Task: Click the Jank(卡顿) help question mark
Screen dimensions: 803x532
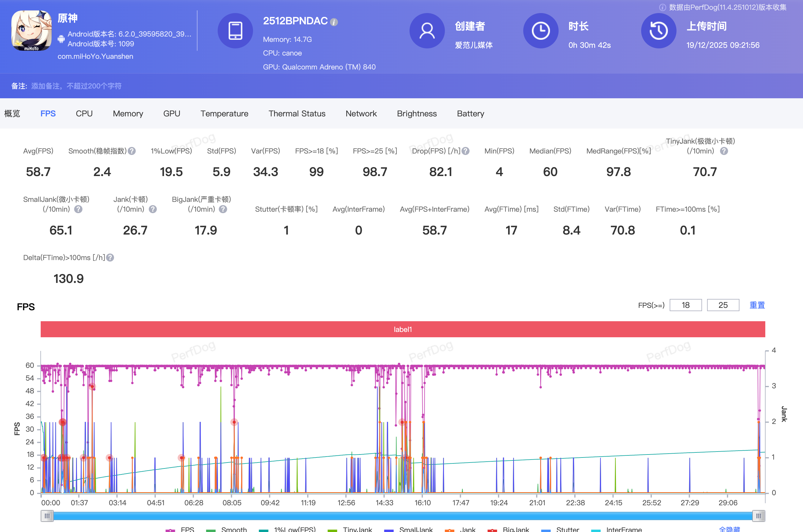Action: (153, 209)
